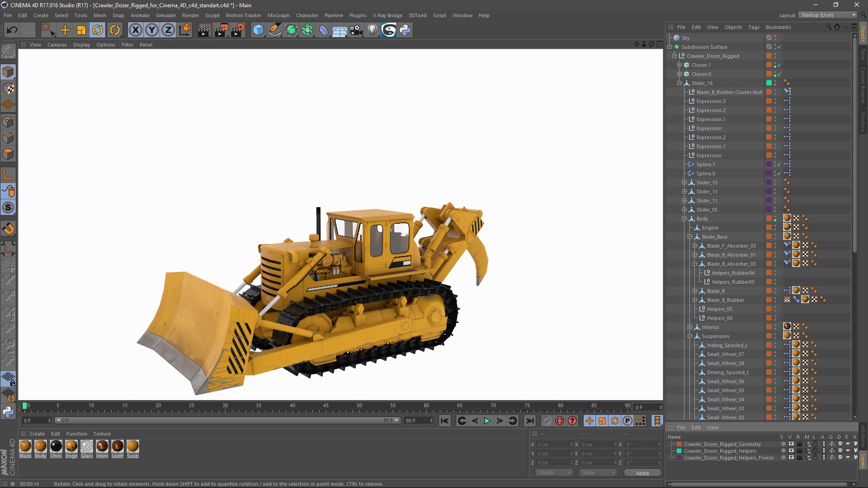868x488 pixels.
Task: Enable Polygons mode in left palette
Action: click(x=8, y=155)
